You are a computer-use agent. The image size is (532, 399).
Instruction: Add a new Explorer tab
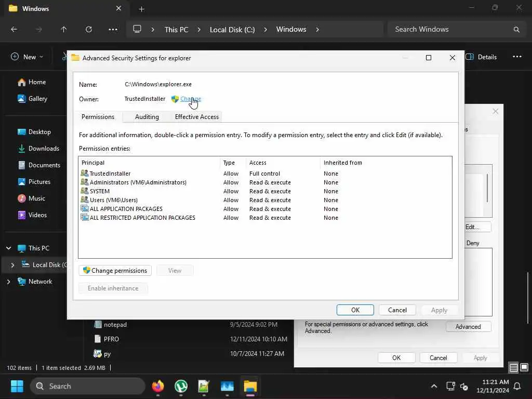(141, 9)
